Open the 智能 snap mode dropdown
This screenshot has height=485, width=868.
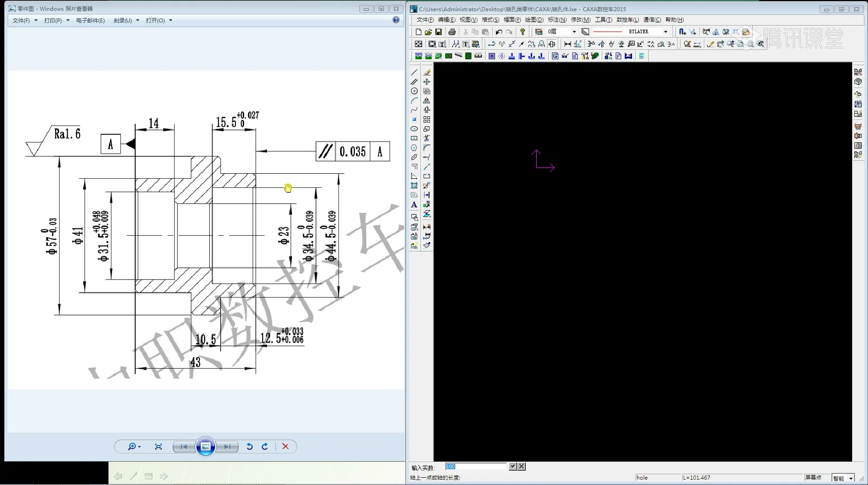(851, 478)
